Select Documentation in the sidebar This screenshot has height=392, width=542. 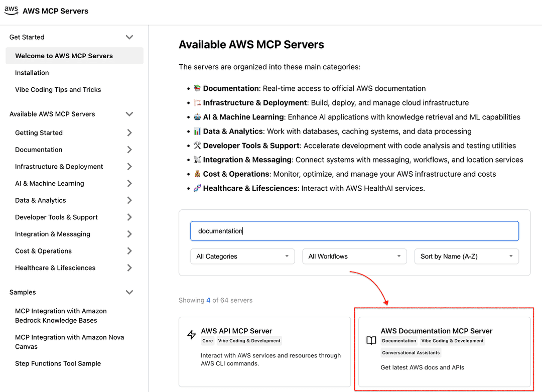pos(39,150)
